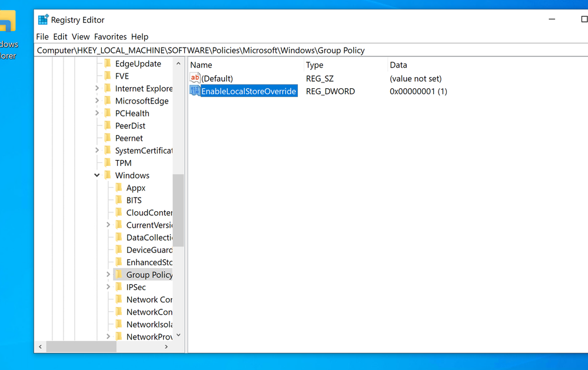Screen dimensions: 588x370
Task: Click the Internet Explorer folder icon
Action: point(108,88)
